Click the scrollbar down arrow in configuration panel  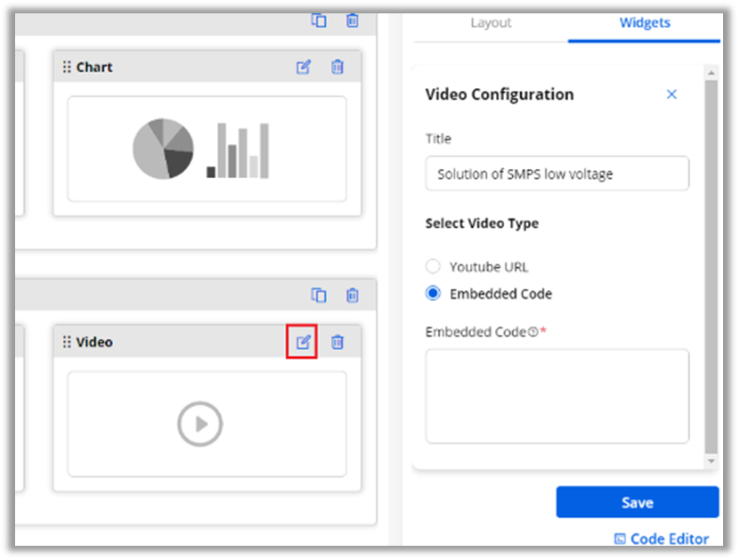point(711,461)
